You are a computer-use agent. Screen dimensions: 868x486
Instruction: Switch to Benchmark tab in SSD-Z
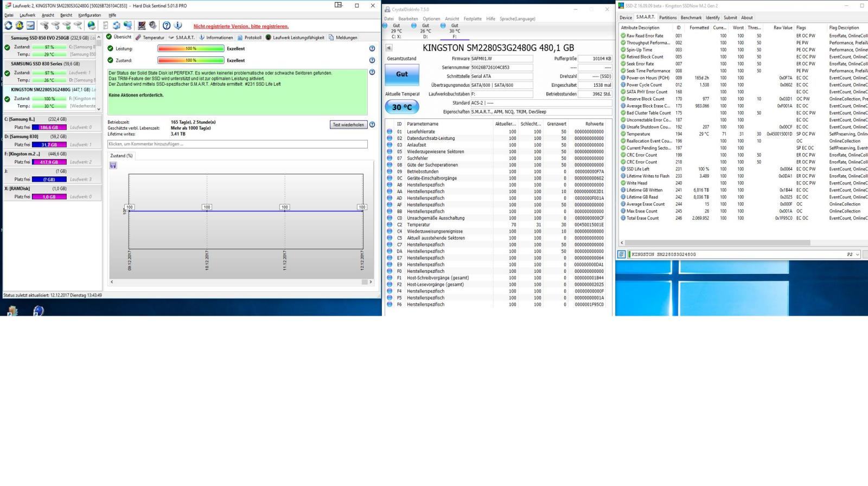tap(691, 17)
